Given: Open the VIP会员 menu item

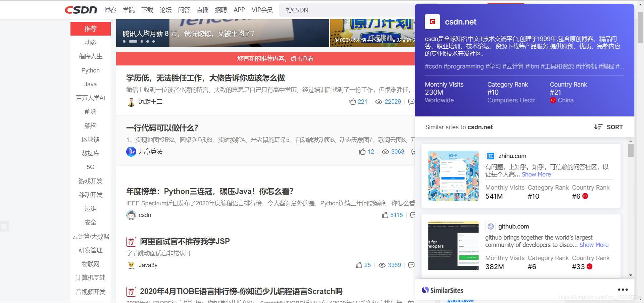Looking at the screenshot, I should (262, 10).
